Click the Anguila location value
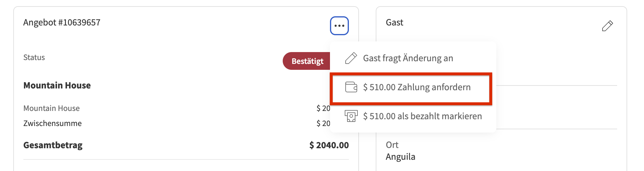This screenshot has height=171, width=644. [x=400, y=157]
